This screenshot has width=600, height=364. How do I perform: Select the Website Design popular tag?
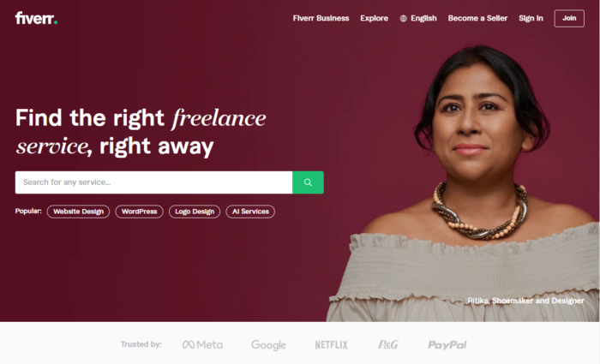coord(78,212)
